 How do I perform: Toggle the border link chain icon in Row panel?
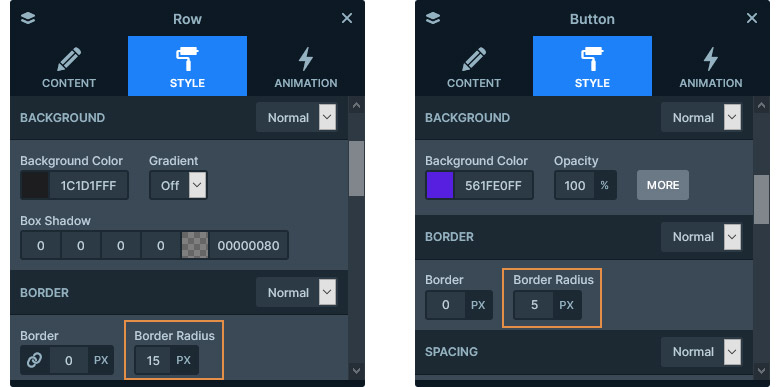coord(34,360)
